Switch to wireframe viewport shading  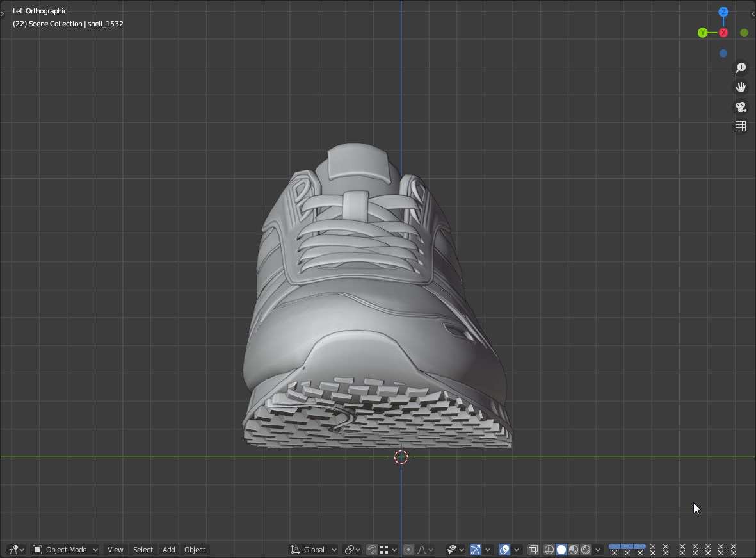[549, 550]
